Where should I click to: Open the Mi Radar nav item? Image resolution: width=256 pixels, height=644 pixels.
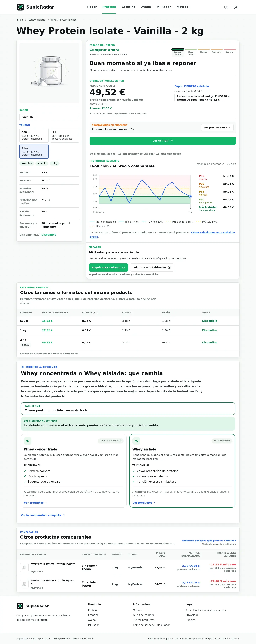164,7
